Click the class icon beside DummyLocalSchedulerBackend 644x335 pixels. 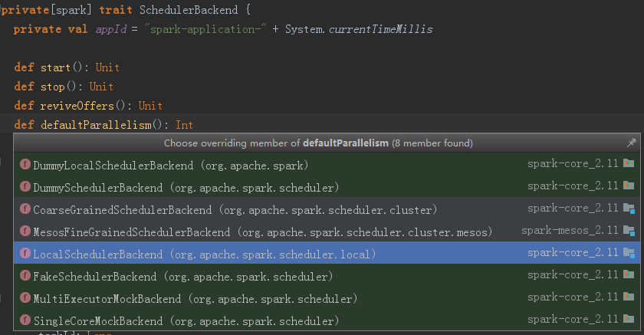coord(25,165)
